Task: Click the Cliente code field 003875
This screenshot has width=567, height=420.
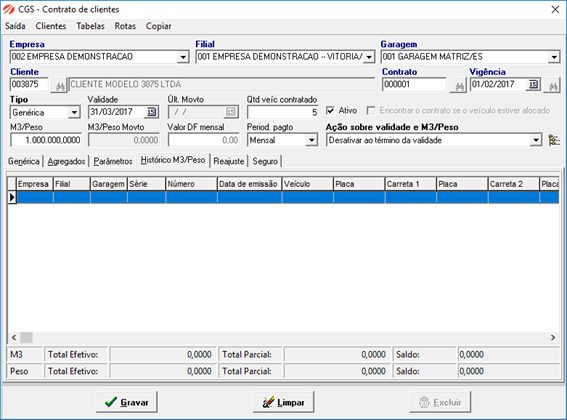Action: point(29,85)
